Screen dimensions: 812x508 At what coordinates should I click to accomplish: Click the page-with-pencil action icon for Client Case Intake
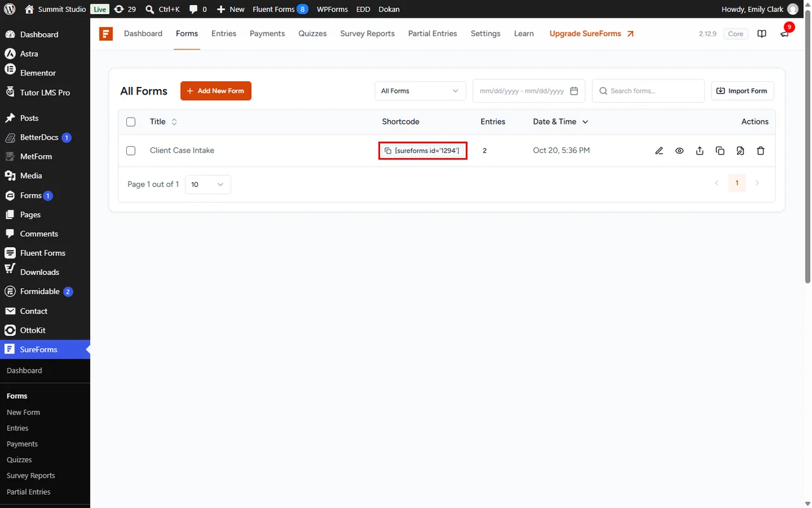pyautogui.click(x=740, y=150)
